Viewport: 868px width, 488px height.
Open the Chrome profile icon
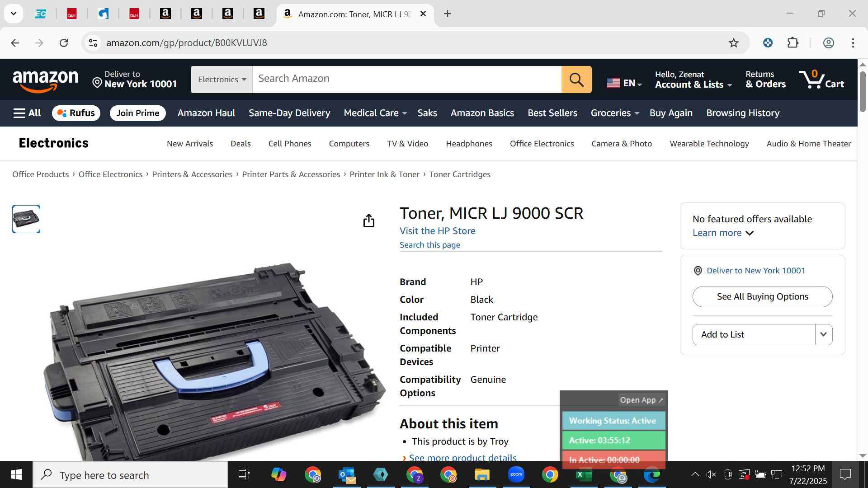pos(828,43)
